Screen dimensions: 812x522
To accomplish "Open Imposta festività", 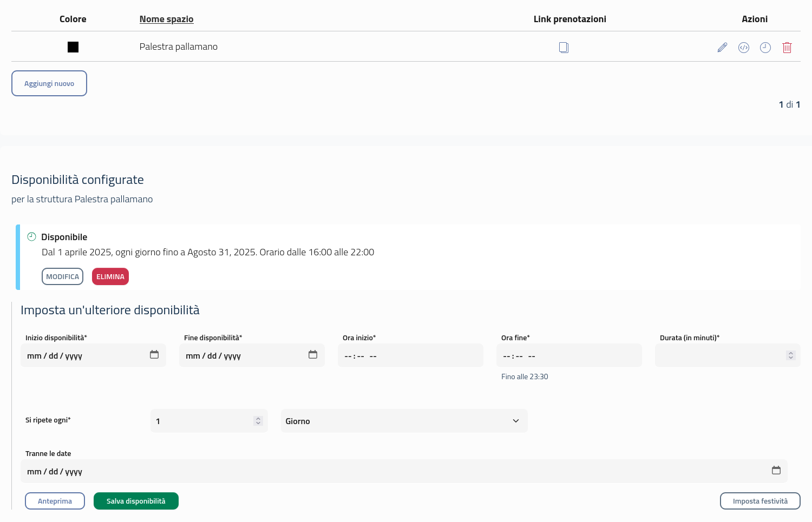I will [x=759, y=501].
